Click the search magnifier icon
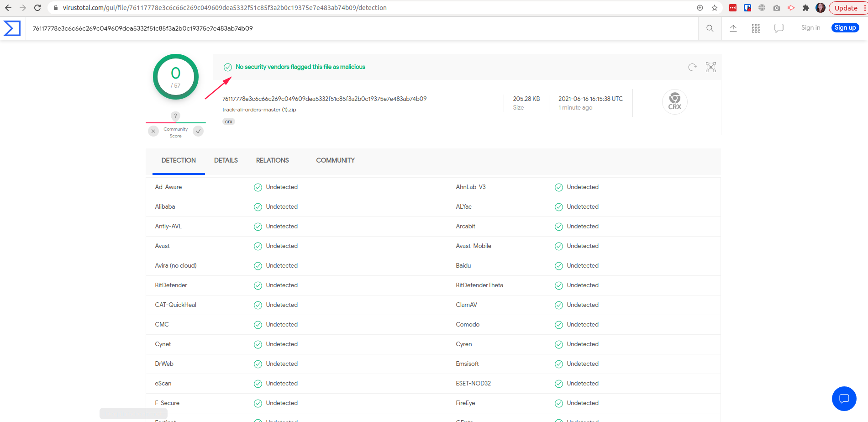 (710, 28)
